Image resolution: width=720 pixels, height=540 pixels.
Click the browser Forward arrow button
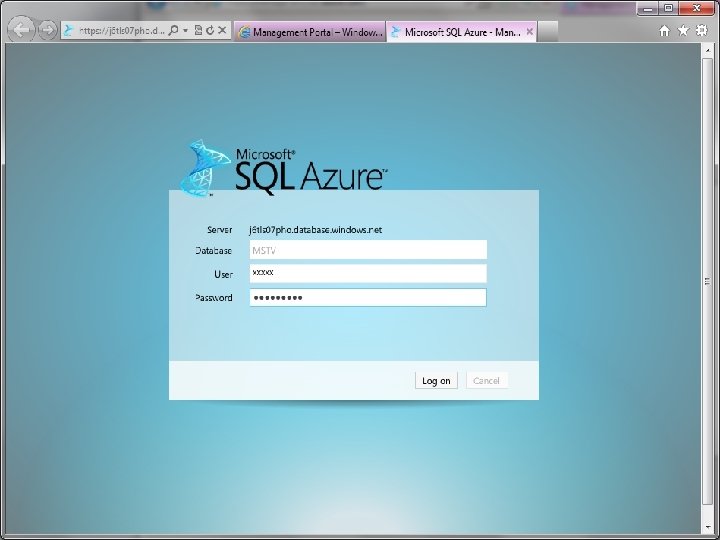(47, 30)
